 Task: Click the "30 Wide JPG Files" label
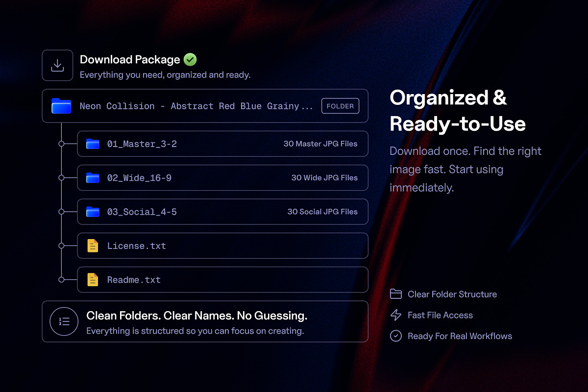pyautogui.click(x=324, y=178)
